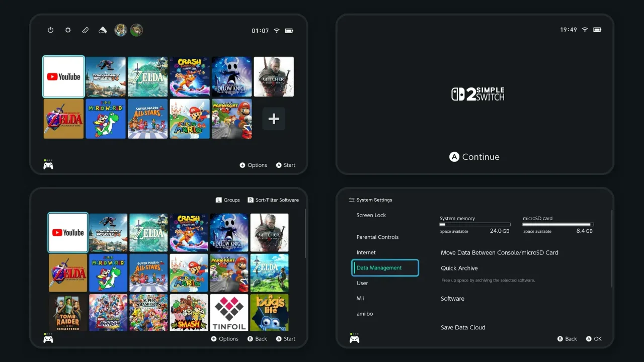Select Data Management in System Settings

385,268
